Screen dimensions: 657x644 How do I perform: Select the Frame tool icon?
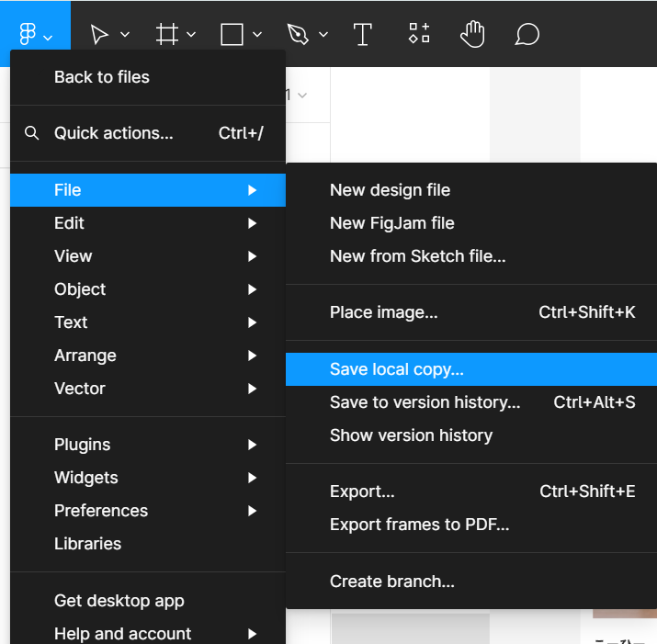[x=166, y=35]
